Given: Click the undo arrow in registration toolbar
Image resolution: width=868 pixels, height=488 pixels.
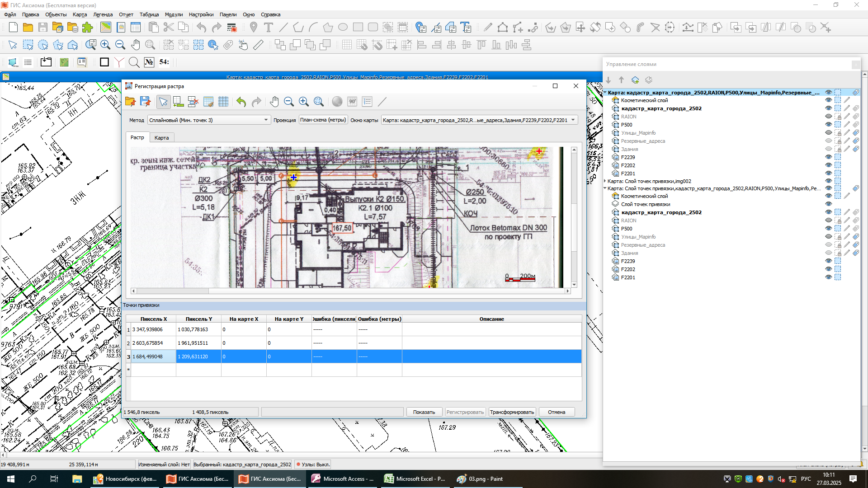Looking at the screenshot, I should (241, 102).
